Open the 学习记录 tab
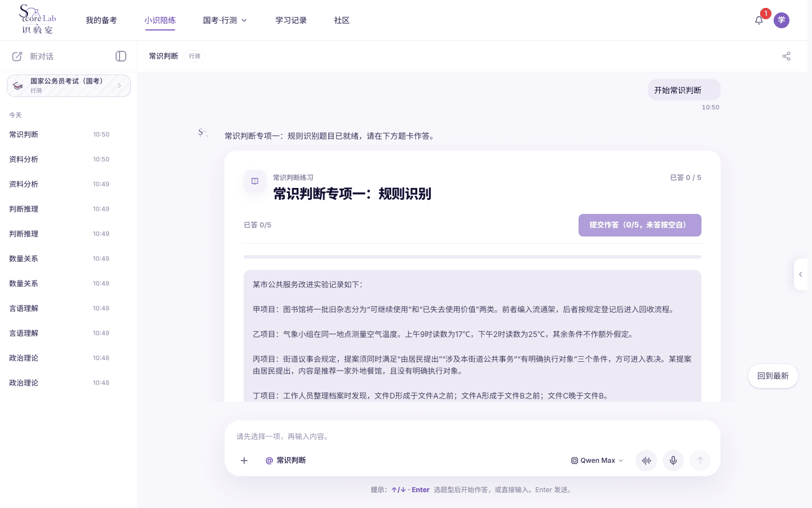The height and width of the screenshot is (508, 812). (291, 20)
